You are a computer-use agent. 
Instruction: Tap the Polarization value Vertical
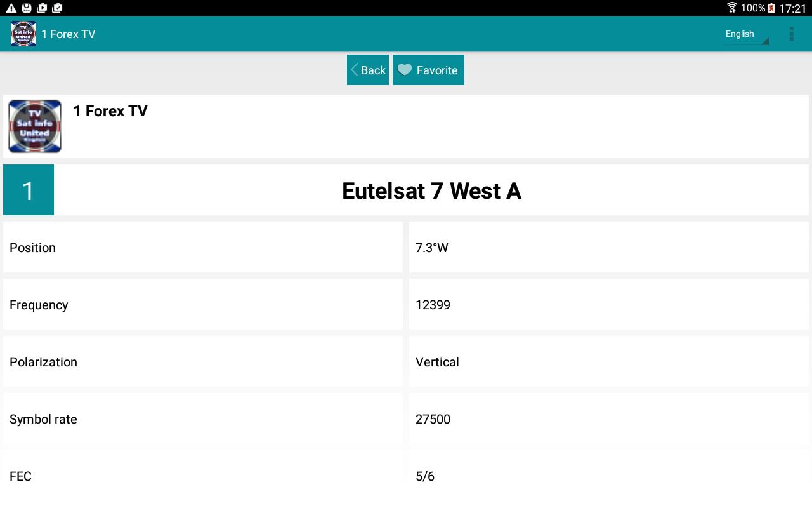(437, 362)
